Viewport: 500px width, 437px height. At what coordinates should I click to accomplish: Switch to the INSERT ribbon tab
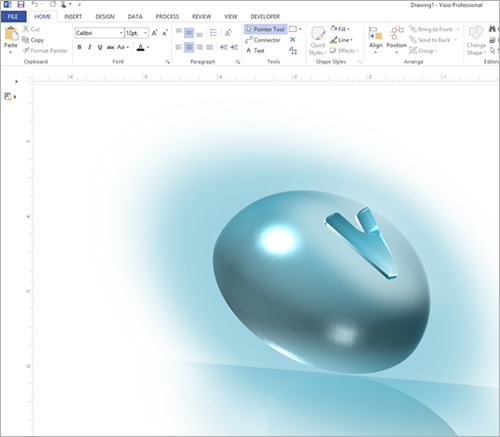[73, 17]
